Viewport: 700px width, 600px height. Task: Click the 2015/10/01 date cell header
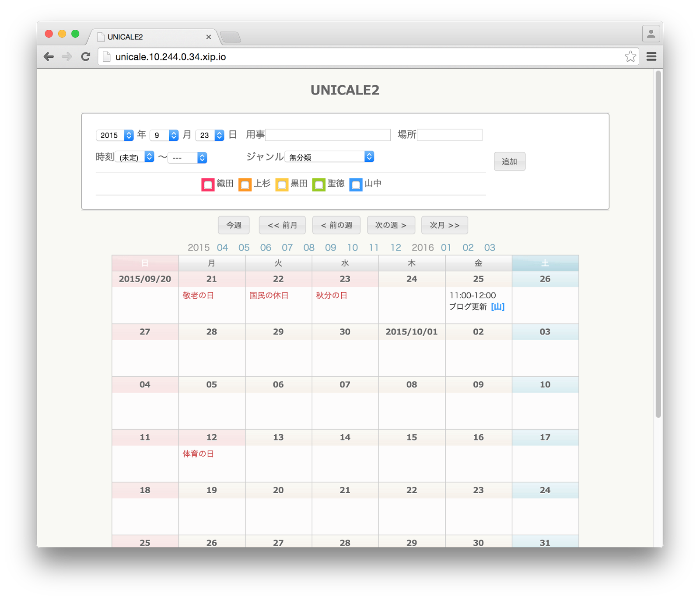(x=412, y=332)
